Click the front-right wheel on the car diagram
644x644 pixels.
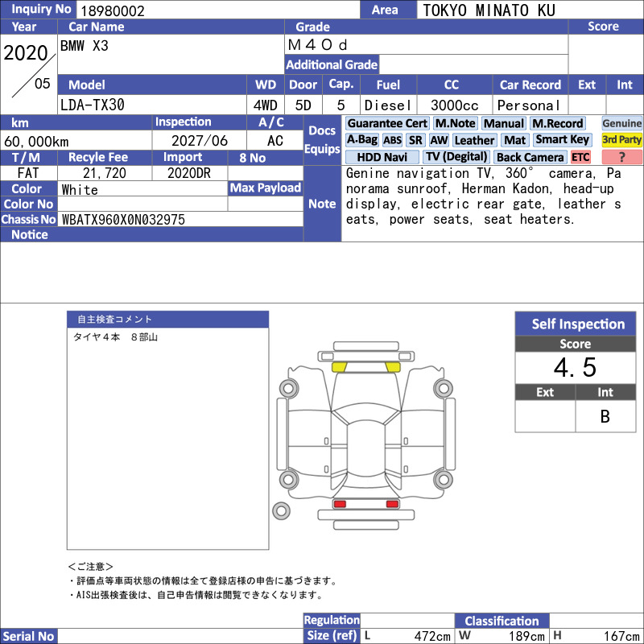point(444,388)
